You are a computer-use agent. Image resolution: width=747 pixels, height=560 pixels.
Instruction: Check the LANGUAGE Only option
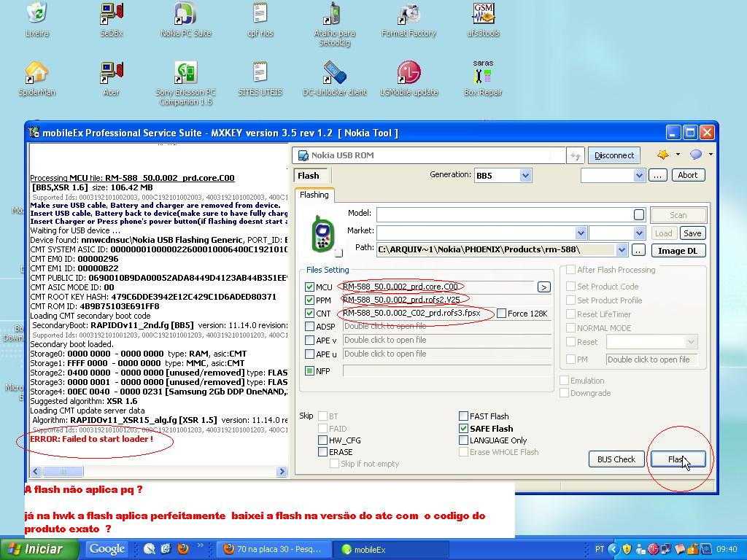point(463,440)
